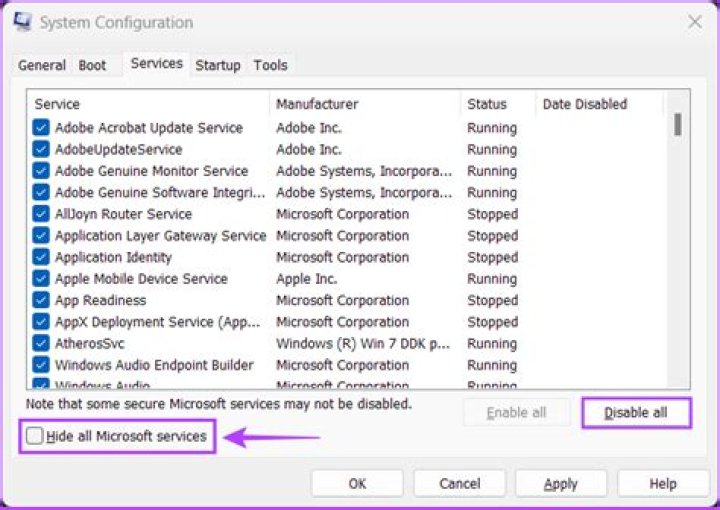
Task: Click Running status of AtherosSvc
Action: [x=492, y=343]
